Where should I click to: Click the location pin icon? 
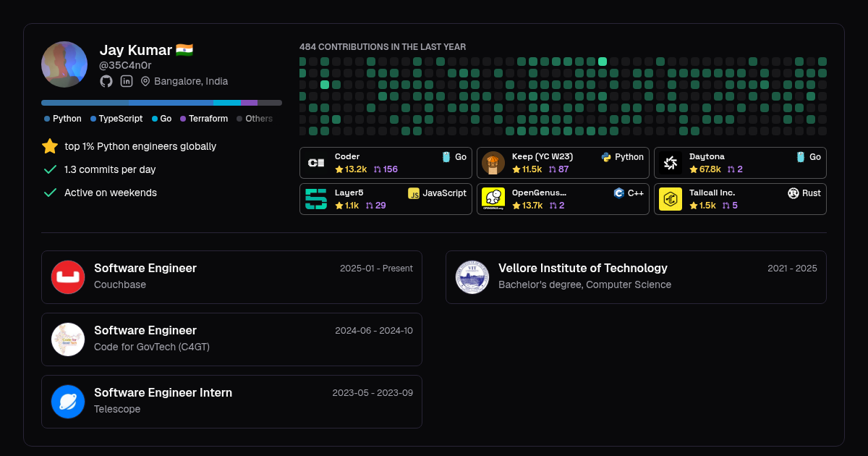145,81
